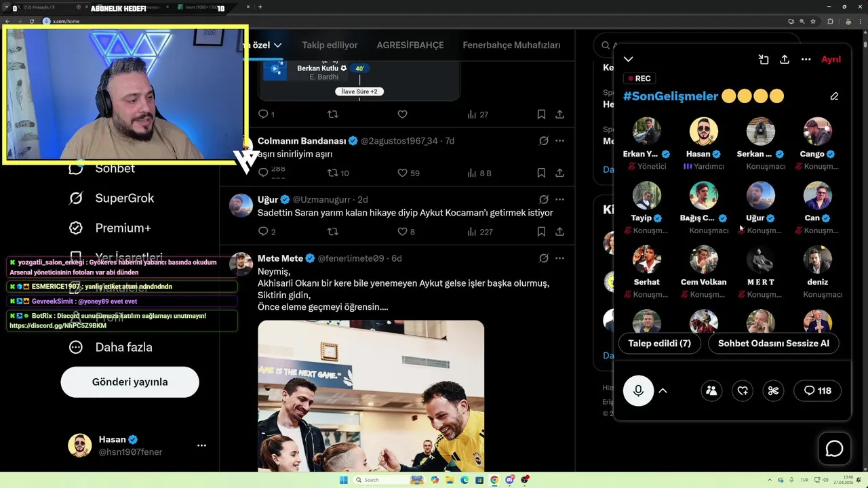Share Uğur's Sadettin Saran post
The image size is (868, 488).
pyautogui.click(x=560, y=232)
